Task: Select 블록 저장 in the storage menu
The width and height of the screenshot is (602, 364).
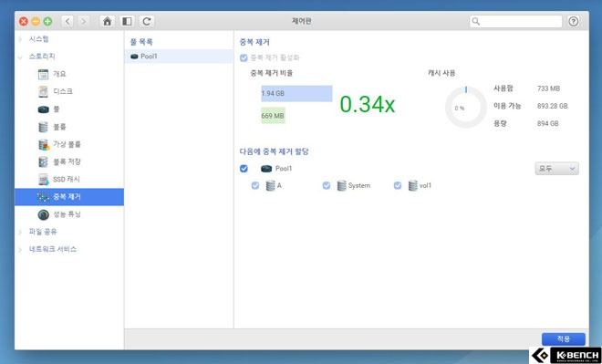Action: [67, 161]
